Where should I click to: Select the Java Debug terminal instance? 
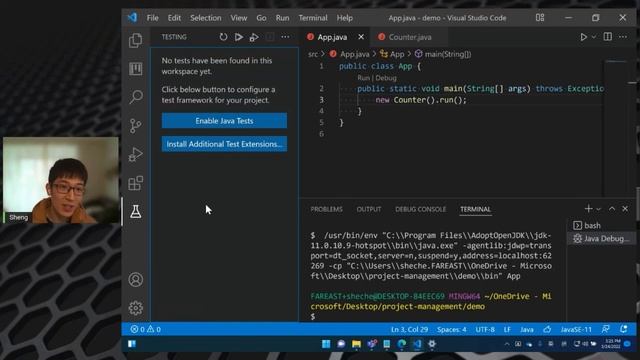(600, 238)
